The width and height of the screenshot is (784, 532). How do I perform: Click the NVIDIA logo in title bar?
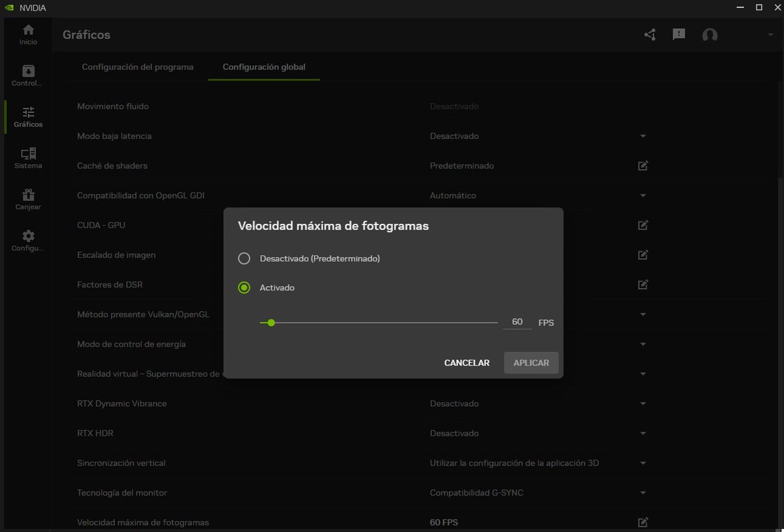(9, 7)
